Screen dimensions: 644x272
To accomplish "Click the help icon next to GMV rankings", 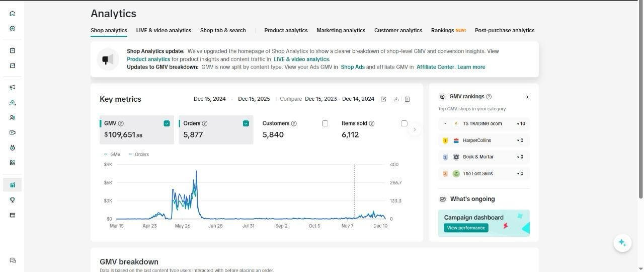I will [x=489, y=97].
